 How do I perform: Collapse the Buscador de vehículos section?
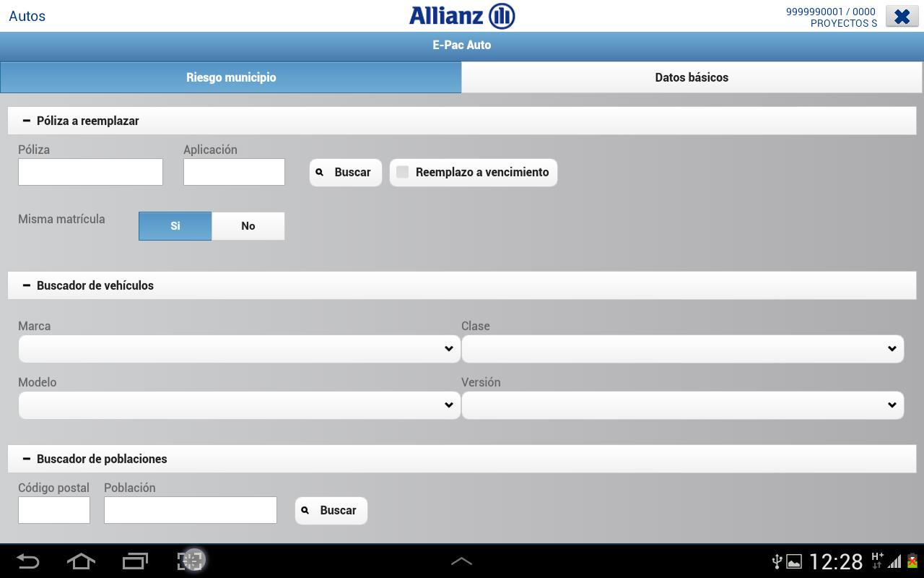click(25, 285)
